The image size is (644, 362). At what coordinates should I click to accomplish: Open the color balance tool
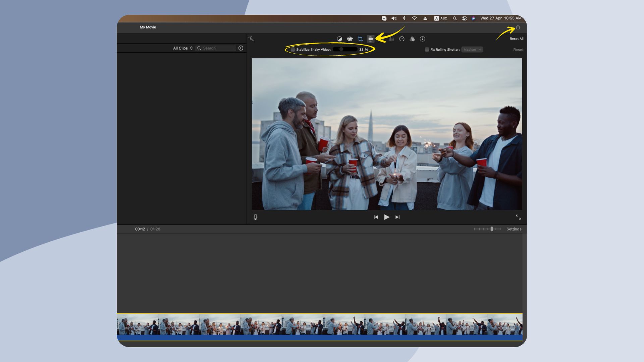[x=339, y=39]
